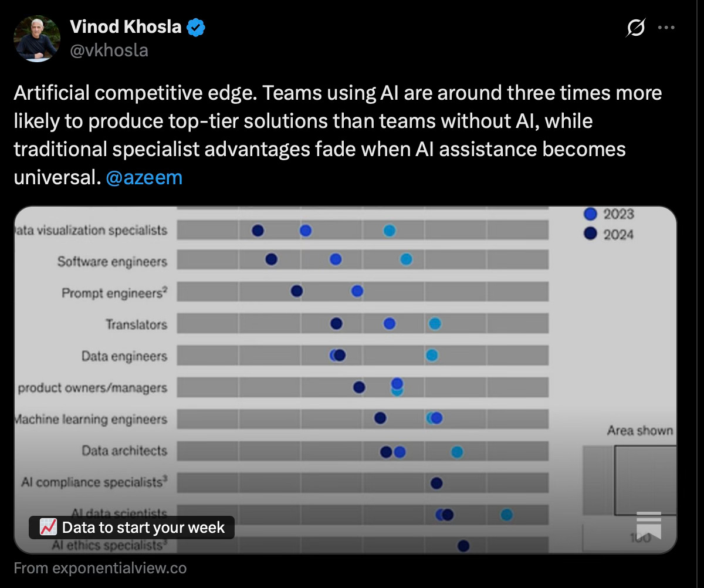Click the blue verified badge next to Vinod Khosla
The image size is (704, 588).
click(x=197, y=26)
